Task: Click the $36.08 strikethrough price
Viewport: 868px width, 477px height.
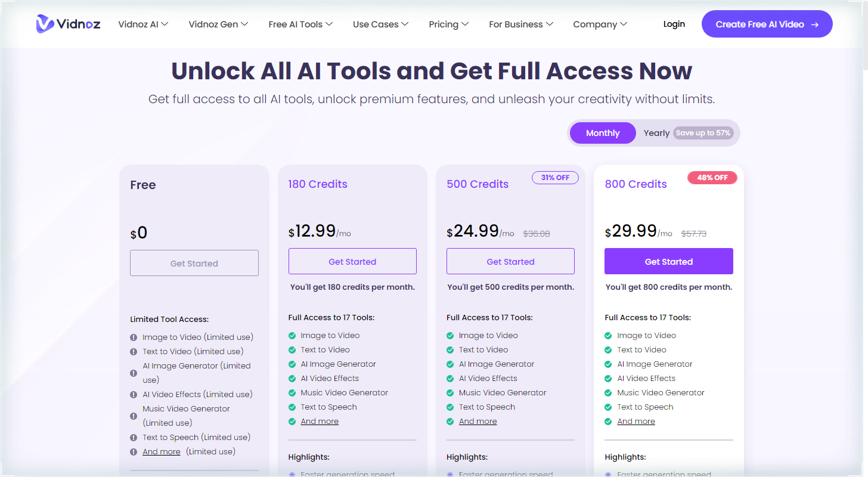Action: click(537, 234)
